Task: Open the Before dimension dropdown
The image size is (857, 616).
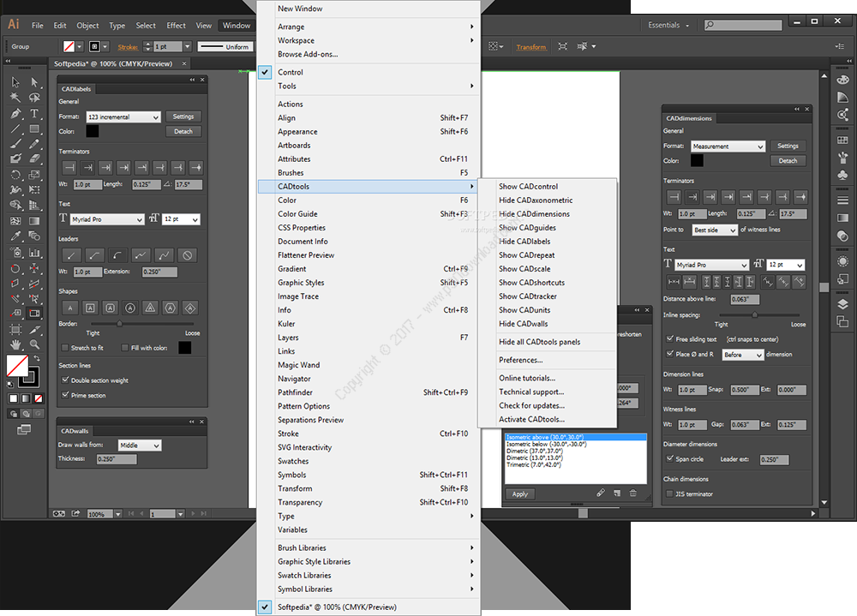Action: tap(743, 355)
